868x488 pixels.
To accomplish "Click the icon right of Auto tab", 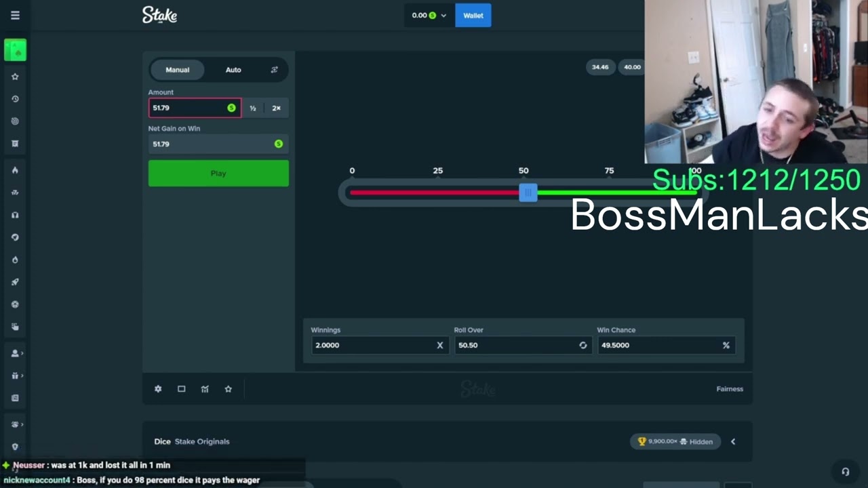I will [x=274, y=70].
